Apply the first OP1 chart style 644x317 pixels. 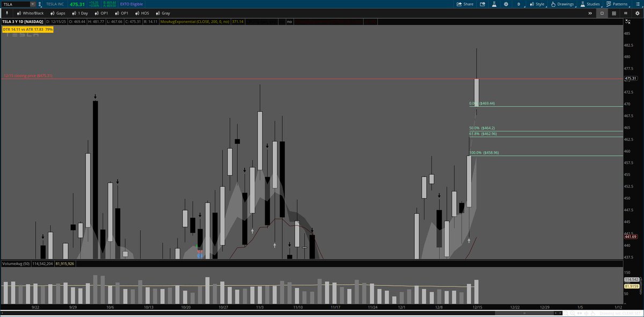103,12
